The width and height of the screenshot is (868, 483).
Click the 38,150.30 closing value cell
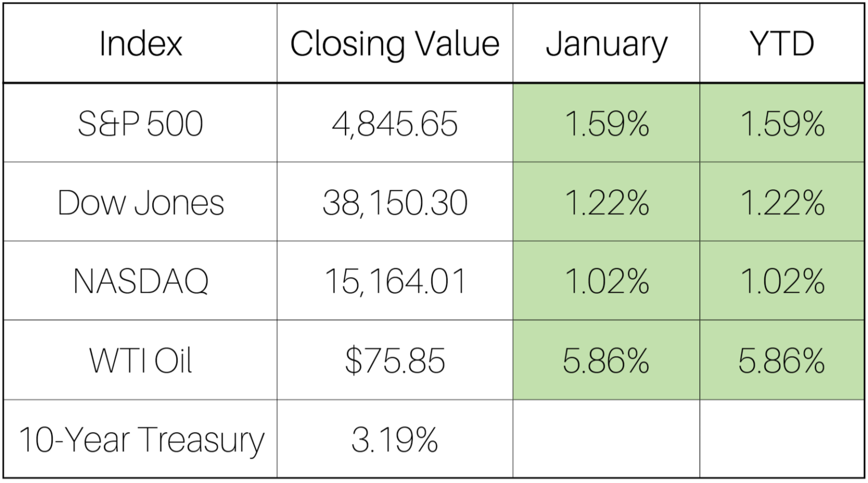[394, 203]
